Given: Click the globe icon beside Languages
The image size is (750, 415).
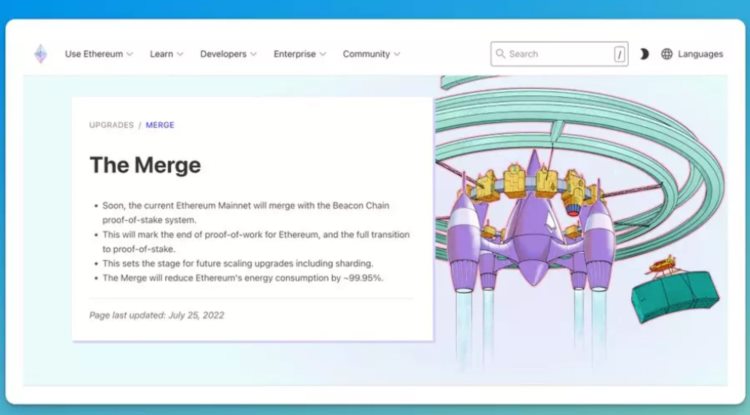Looking at the screenshot, I should click(667, 54).
